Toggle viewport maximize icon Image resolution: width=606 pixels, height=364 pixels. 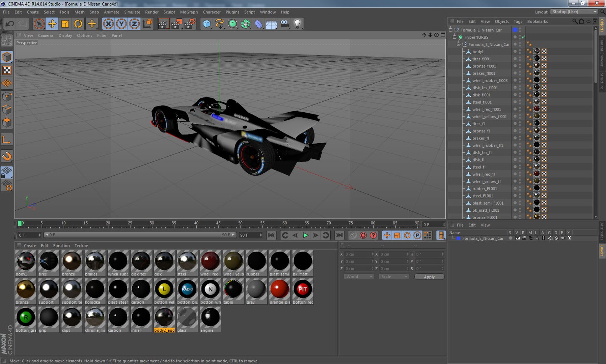pyautogui.click(x=443, y=35)
